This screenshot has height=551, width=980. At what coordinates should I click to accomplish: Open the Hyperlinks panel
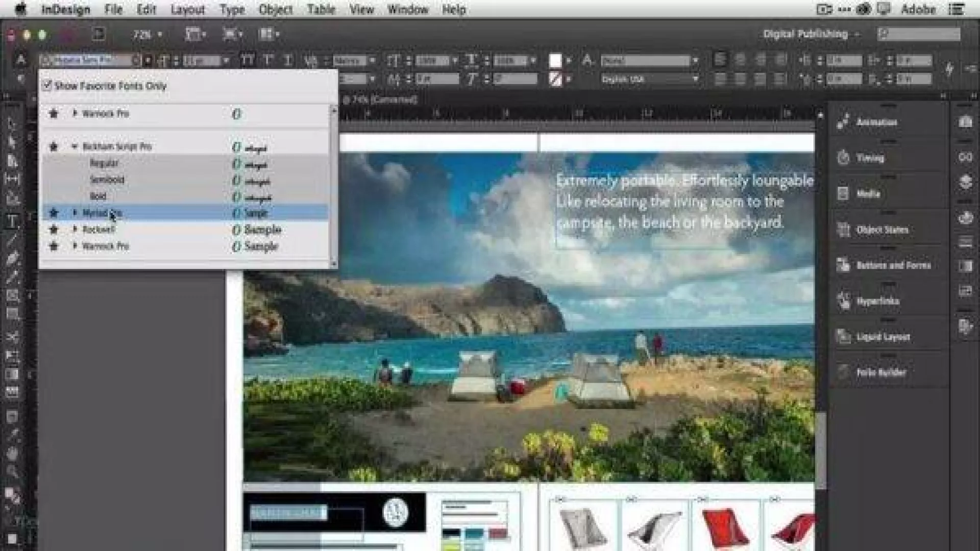coord(877,301)
